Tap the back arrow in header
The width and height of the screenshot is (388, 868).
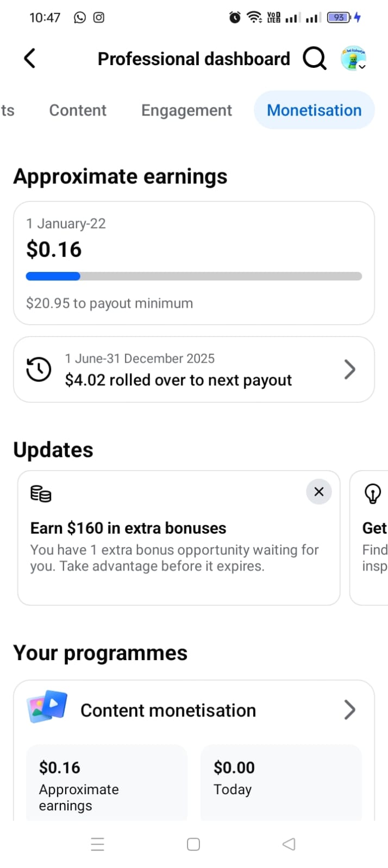tap(30, 59)
